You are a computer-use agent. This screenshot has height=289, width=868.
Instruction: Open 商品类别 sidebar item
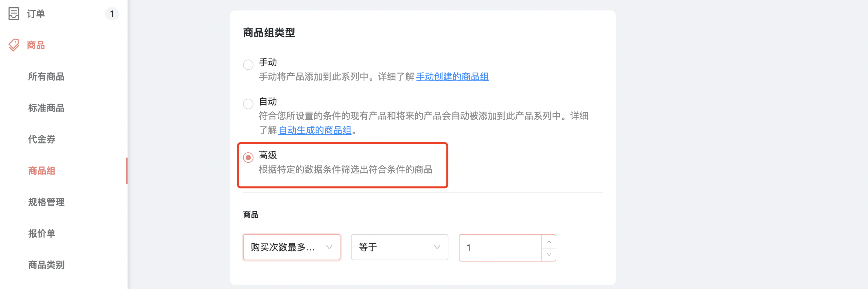tap(46, 265)
